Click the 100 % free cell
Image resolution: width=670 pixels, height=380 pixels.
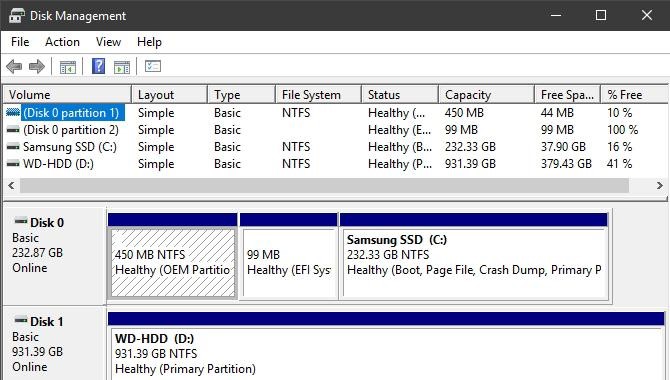coord(623,130)
